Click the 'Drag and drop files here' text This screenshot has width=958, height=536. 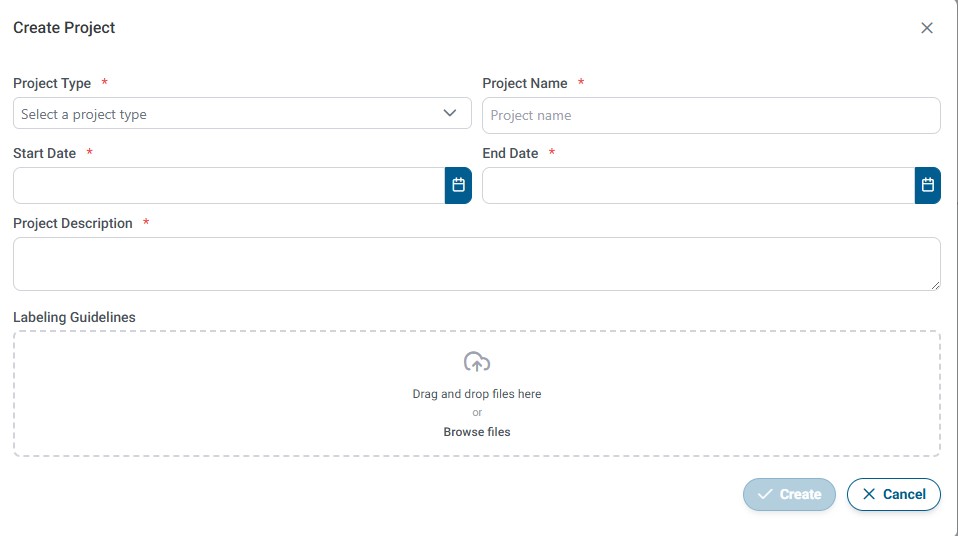pyautogui.click(x=477, y=394)
